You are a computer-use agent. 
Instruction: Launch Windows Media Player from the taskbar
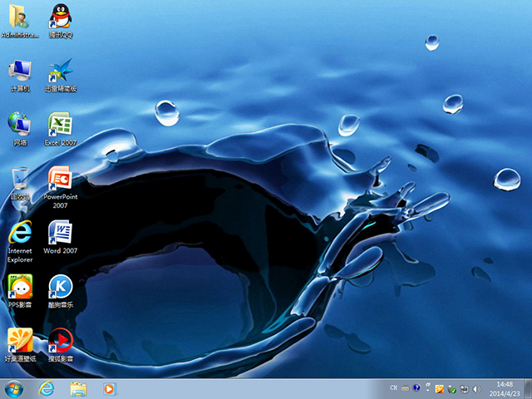(109, 388)
